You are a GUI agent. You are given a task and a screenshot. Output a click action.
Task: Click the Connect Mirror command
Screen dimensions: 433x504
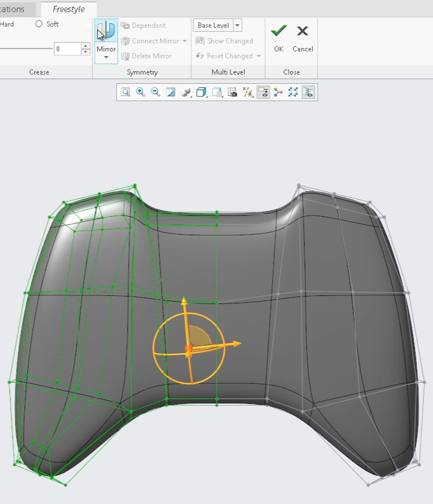click(150, 41)
